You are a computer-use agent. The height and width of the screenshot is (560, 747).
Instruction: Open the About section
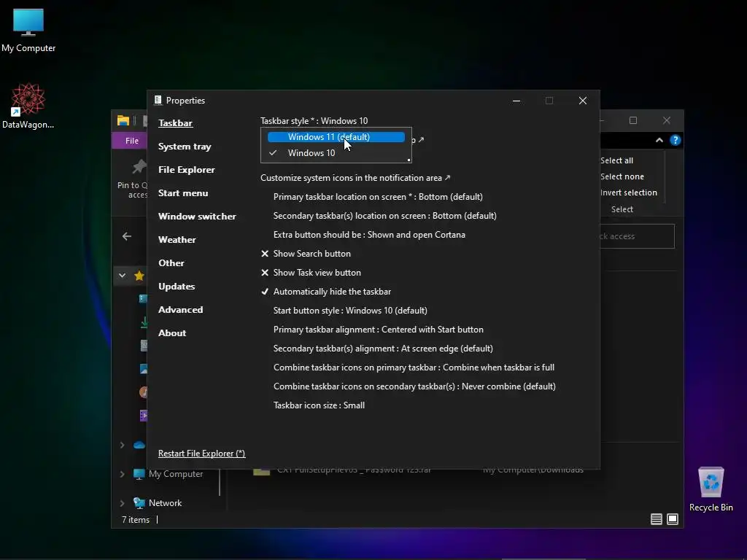click(x=172, y=332)
